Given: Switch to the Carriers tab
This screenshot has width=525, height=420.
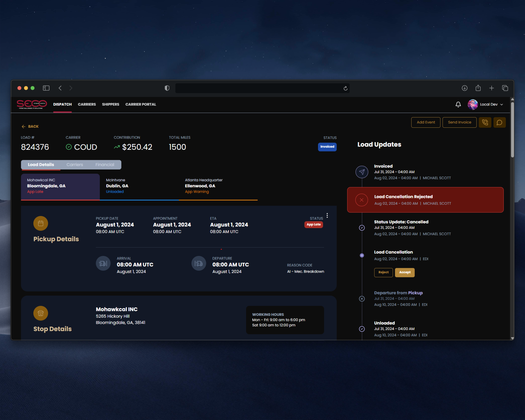Looking at the screenshot, I should [x=75, y=165].
